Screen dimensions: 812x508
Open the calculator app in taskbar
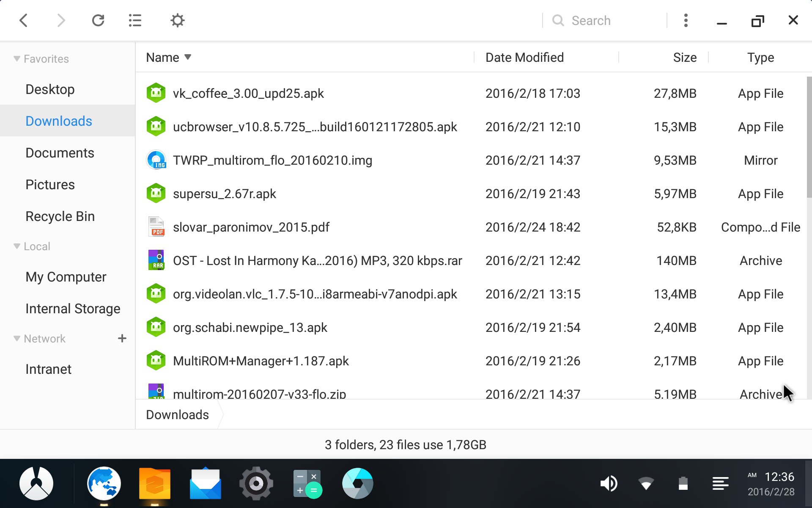pos(307,483)
